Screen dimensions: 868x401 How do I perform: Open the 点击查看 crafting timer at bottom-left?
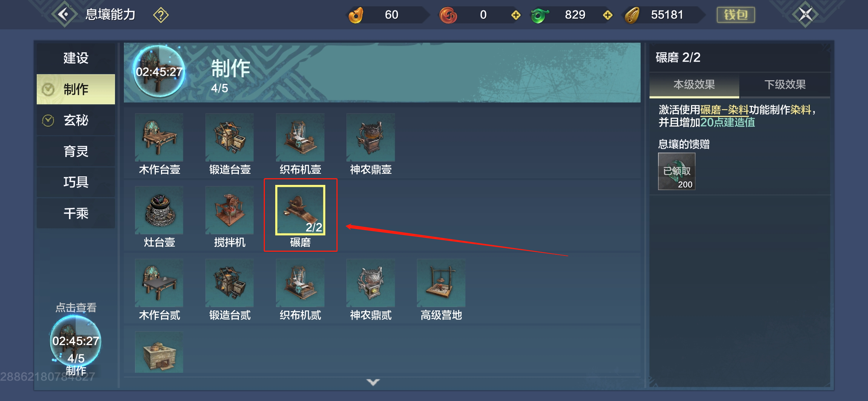pos(76,340)
